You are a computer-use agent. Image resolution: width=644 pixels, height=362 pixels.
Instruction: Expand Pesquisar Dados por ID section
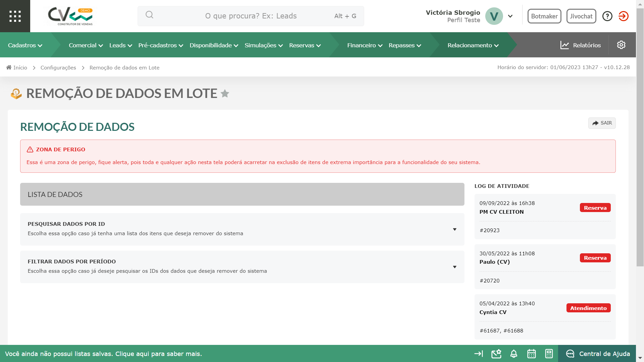tap(242, 229)
